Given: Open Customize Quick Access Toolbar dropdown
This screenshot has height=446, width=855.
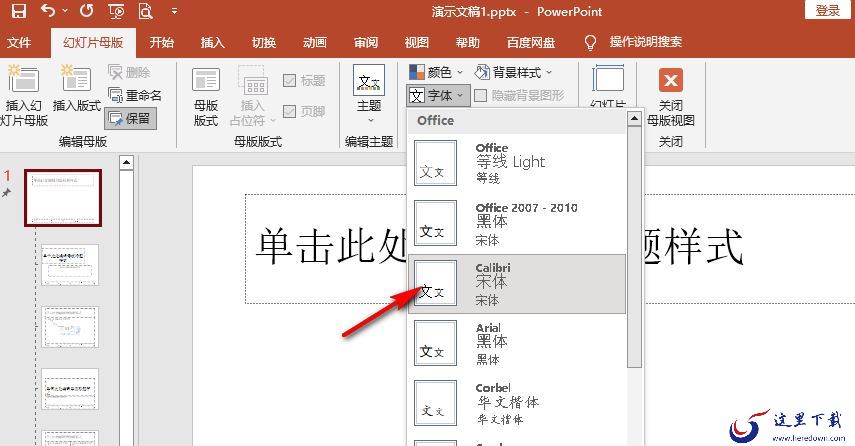Looking at the screenshot, I should pos(174,11).
